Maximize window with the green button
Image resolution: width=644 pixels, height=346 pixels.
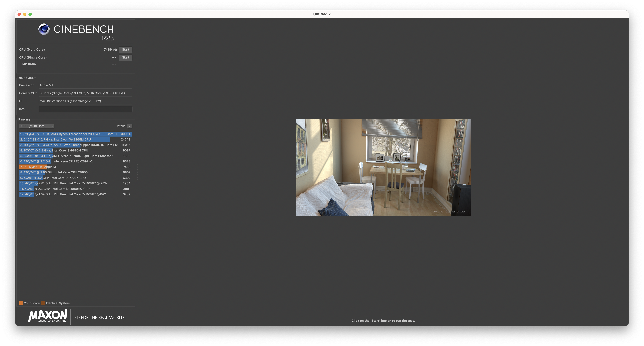[30, 14]
